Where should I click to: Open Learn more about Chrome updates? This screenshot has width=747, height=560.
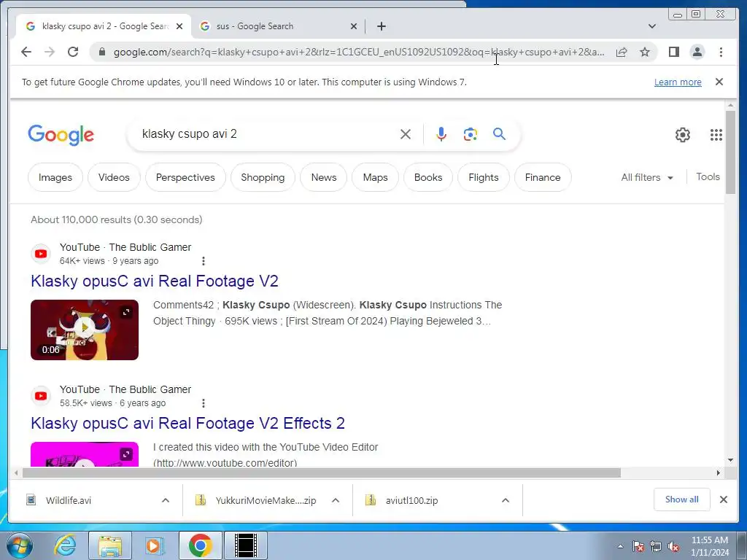click(x=678, y=82)
